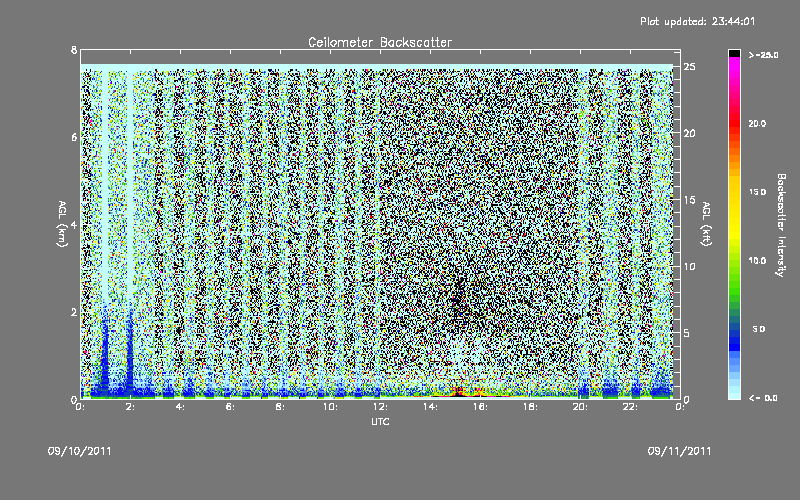The width and height of the screenshot is (800, 500).
Task: Select the 'Backscatter Intensity' colorbar label
Action: coord(781,225)
